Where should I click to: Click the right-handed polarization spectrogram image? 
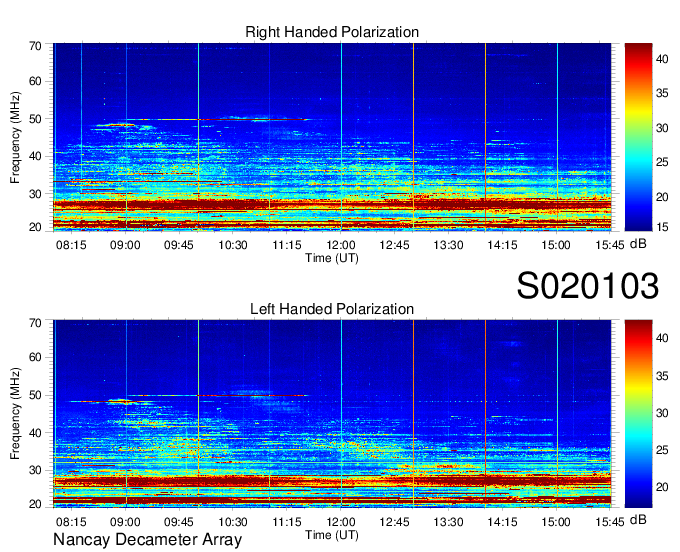pyautogui.click(x=332, y=137)
